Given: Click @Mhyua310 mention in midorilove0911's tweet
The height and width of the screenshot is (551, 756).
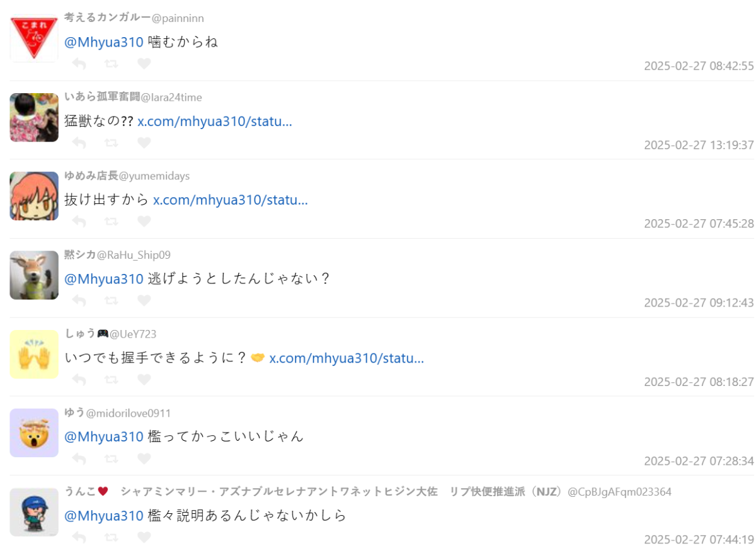Looking at the screenshot, I should [x=104, y=436].
